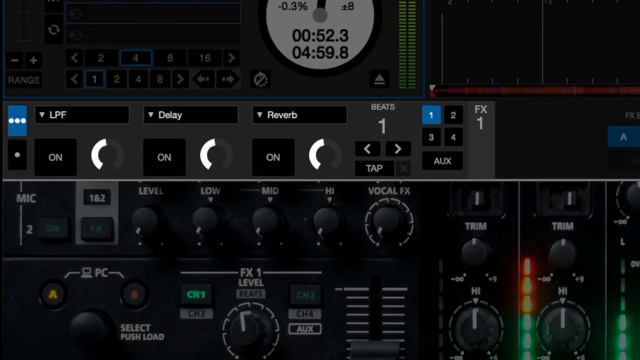The height and width of the screenshot is (360, 640).
Task: Assign FX 1 to deck 2 beside BEATS
Action: [453, 115]
